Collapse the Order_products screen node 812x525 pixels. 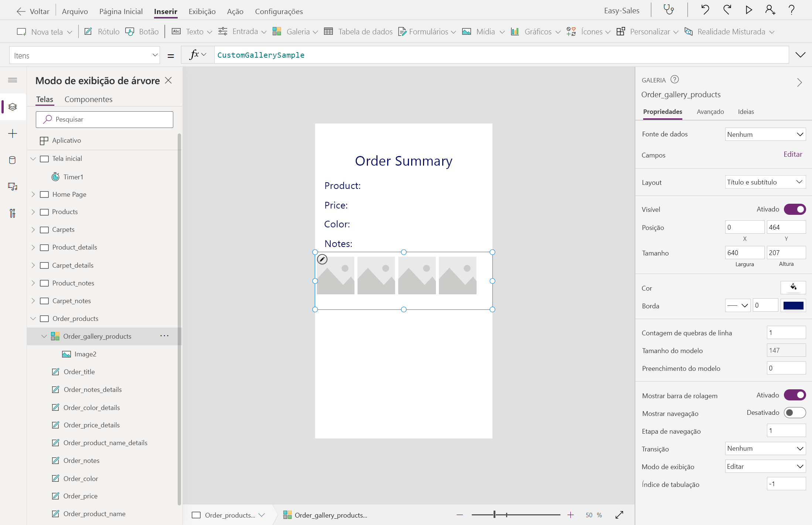tap(33, 318)
